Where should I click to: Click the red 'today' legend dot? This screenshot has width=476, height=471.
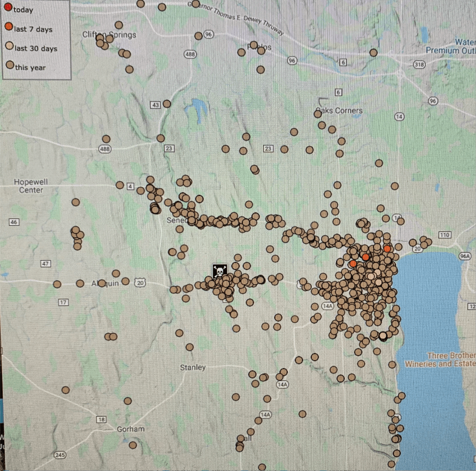[8, 9]
